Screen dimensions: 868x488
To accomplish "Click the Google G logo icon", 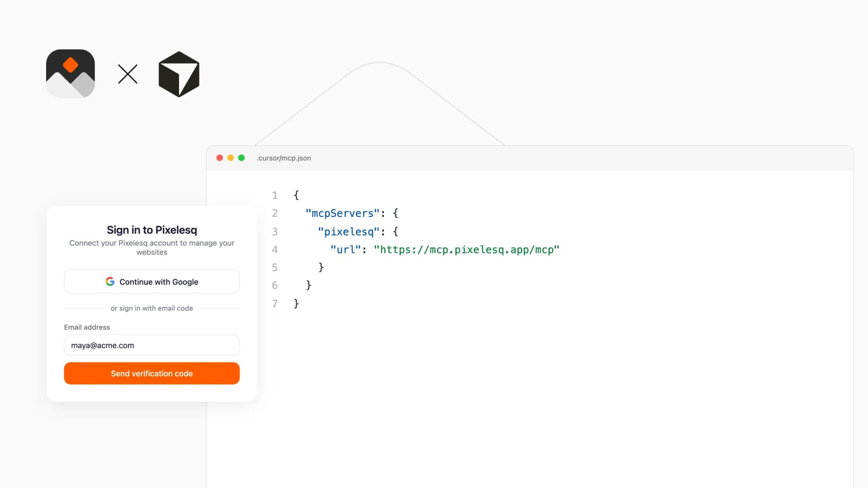I will click(x=110, y=282).
